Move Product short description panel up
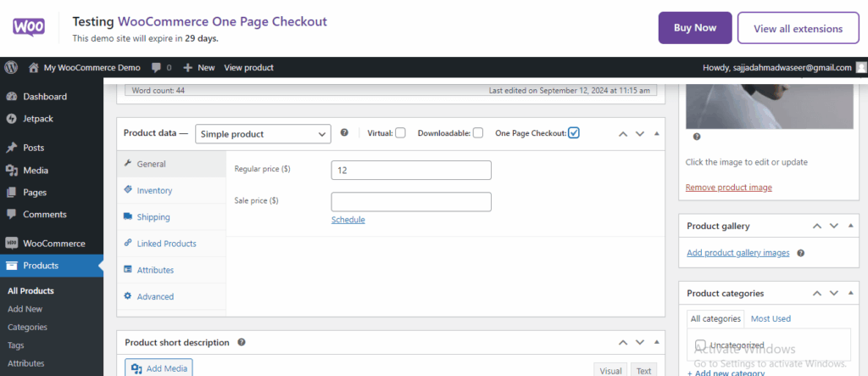The height and width of the screenshot is (376, 868). pyautogui.click(x=623, y=343)
